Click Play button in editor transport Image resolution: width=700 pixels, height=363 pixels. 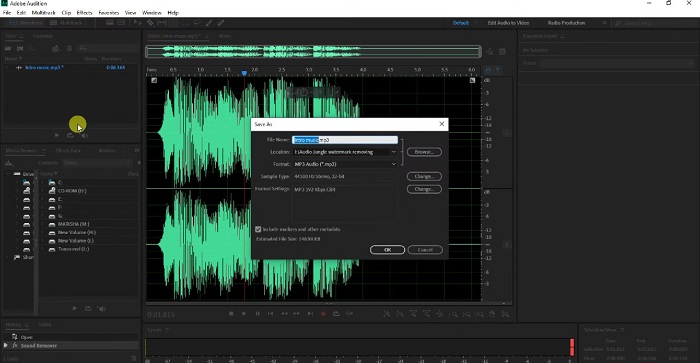click(244, 314)
